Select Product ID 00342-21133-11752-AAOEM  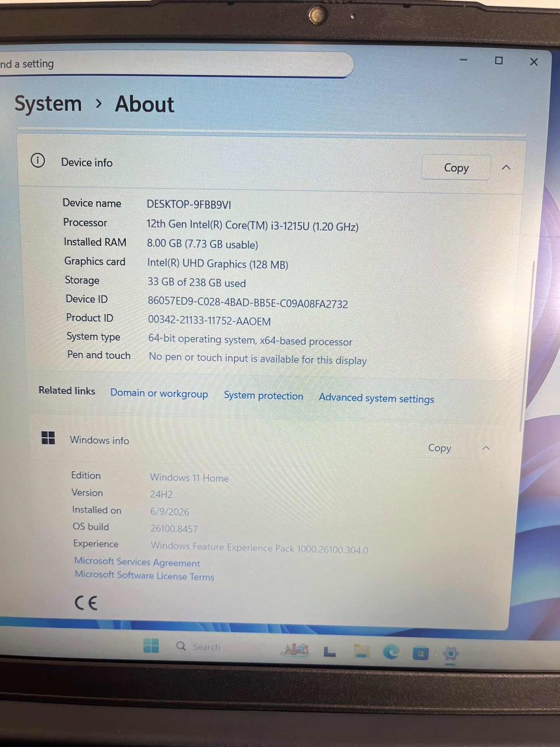209,320
